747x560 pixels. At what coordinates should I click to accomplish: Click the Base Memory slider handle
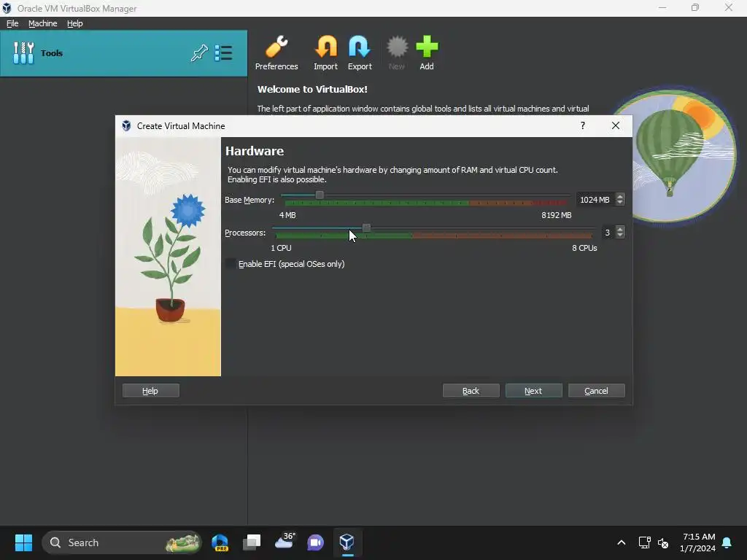tap(320, 195)
